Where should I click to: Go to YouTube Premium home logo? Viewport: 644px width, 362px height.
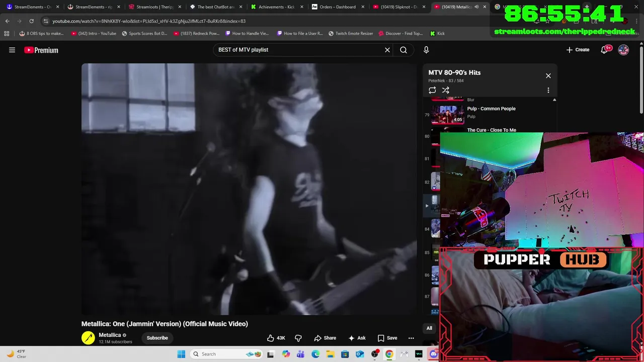click(41, 50)
